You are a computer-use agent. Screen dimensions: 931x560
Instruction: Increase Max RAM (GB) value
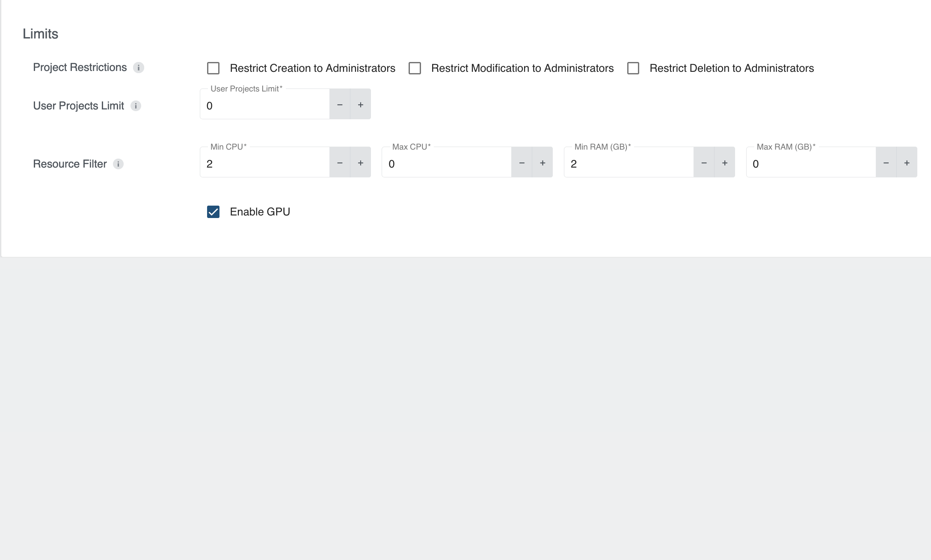[907, 163]
